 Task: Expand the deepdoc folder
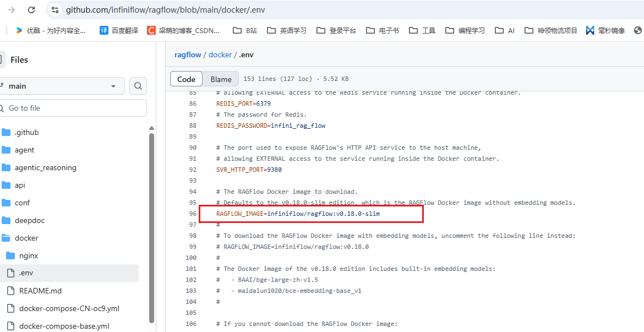click(x=30, y=221)
